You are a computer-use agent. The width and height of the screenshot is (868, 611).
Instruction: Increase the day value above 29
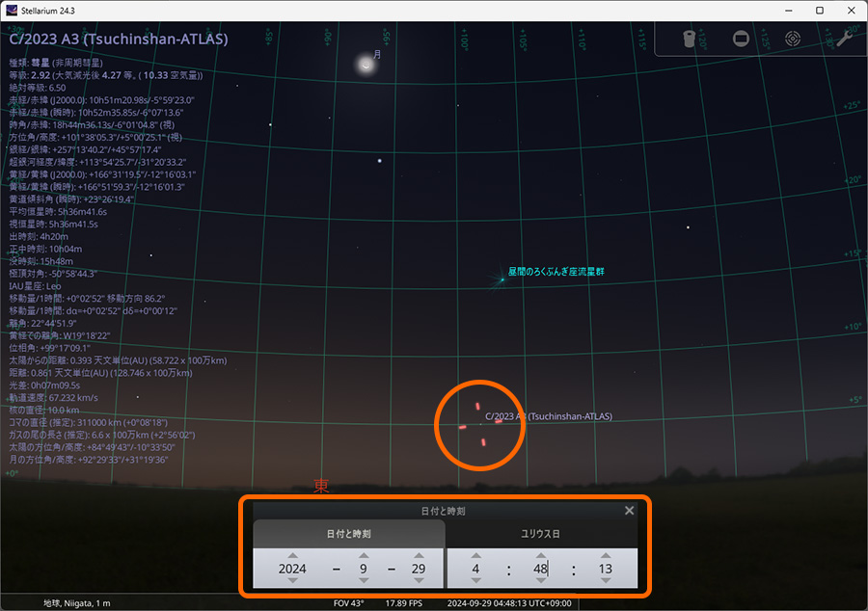420,555
